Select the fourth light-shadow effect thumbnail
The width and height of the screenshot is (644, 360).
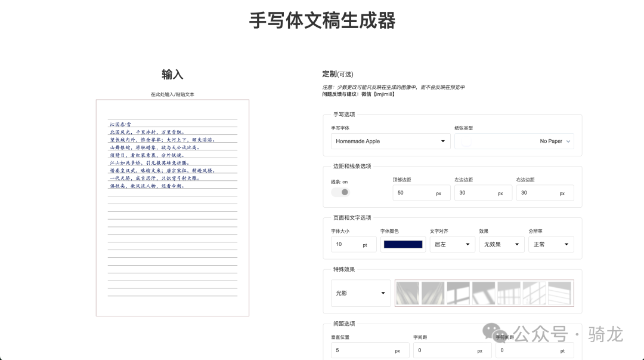(484, 293)
